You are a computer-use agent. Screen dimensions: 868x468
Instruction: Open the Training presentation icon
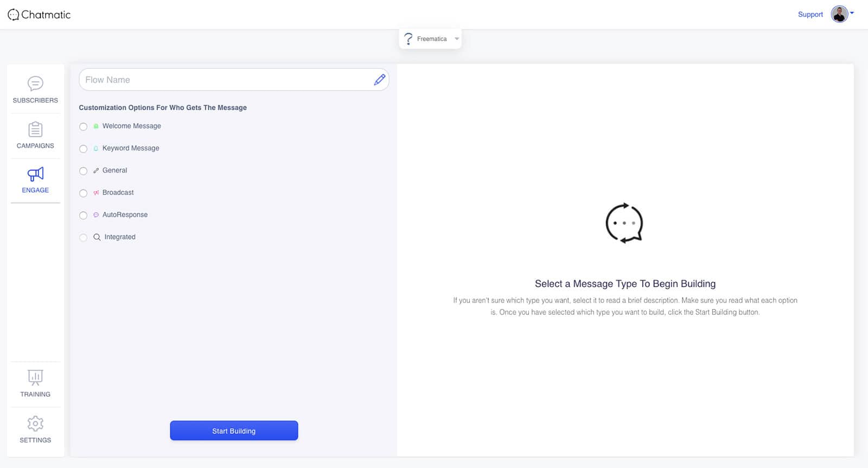35,377
